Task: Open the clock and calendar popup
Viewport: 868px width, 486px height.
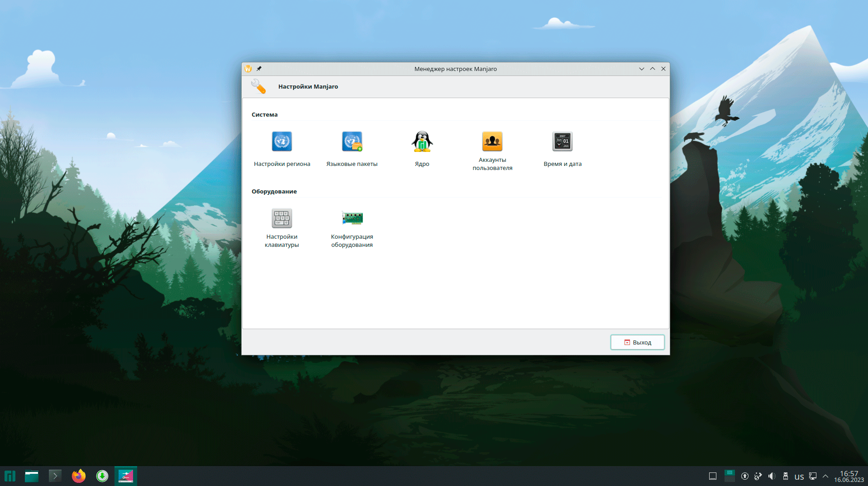Action: pyautogui.click(x=849, y=477)
